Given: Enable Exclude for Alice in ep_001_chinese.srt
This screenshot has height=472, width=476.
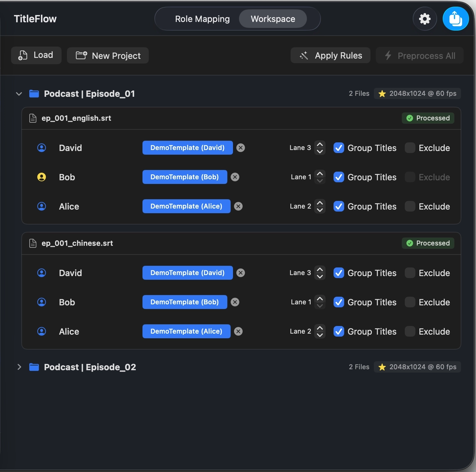Looking at the screenshot, I should point(410,331).
